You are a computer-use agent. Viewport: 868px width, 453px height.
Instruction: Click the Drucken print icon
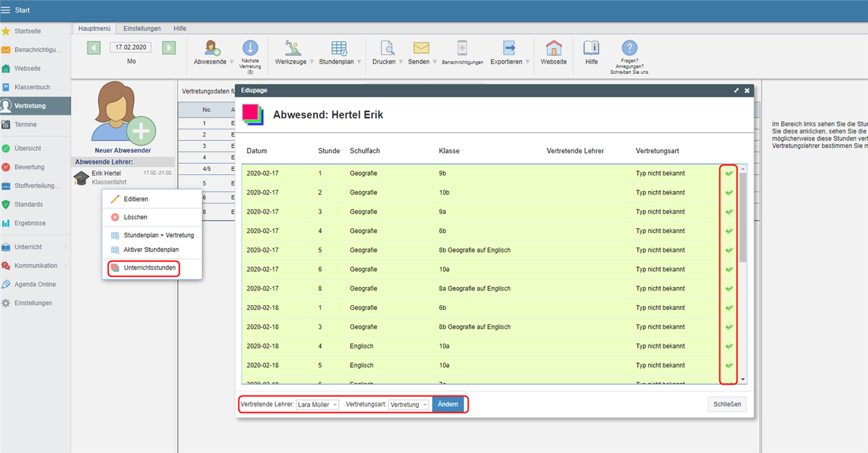(388, 48)
